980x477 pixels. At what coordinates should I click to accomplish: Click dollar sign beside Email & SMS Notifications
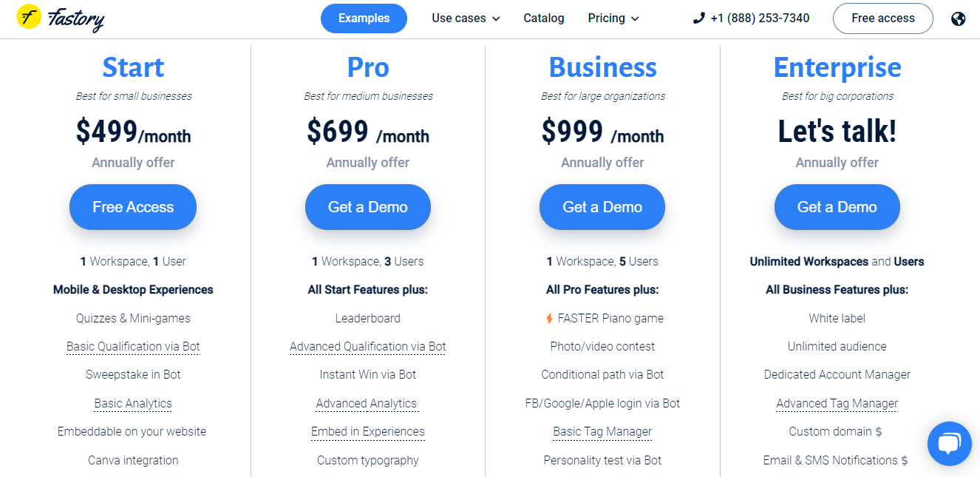tap(905, 460)
